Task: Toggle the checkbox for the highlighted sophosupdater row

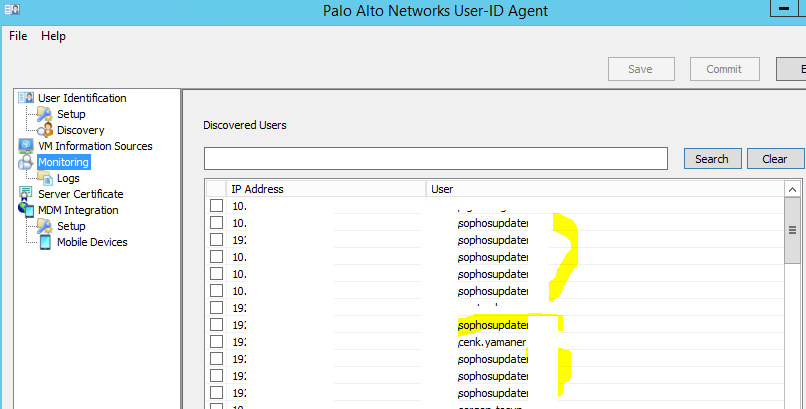Action: pyautogui.click(x=216, y=325)
